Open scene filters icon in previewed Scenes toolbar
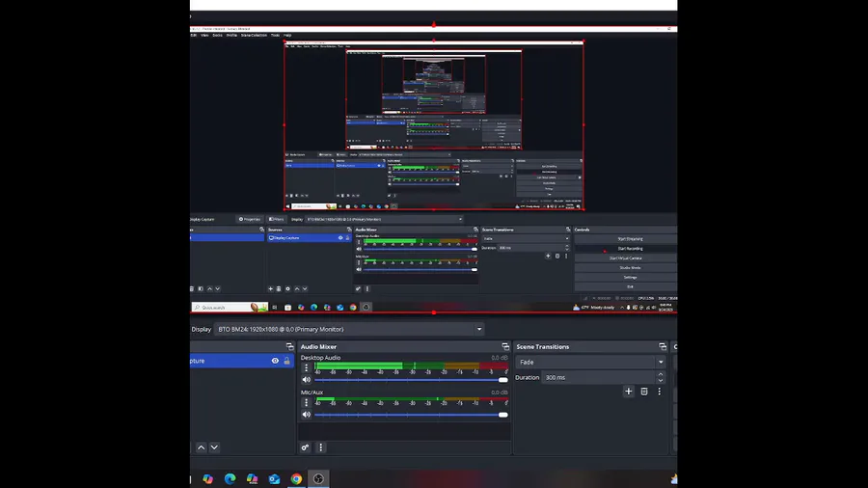868x488 pixels. click(x=201, y=288)
